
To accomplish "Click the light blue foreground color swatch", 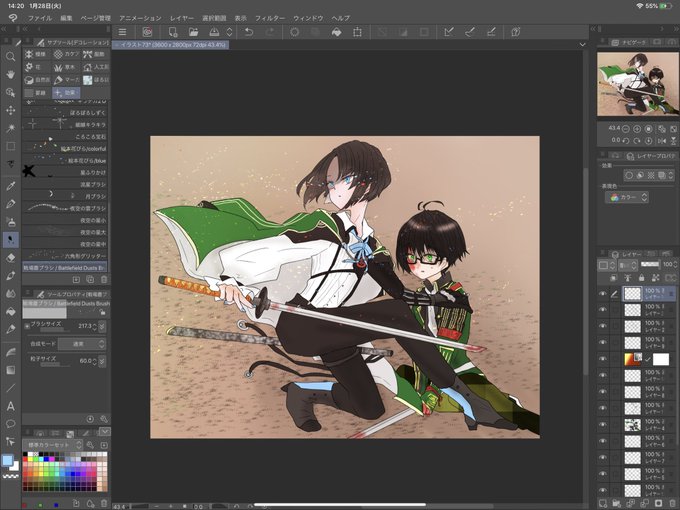I will click(x=7, y=460).
